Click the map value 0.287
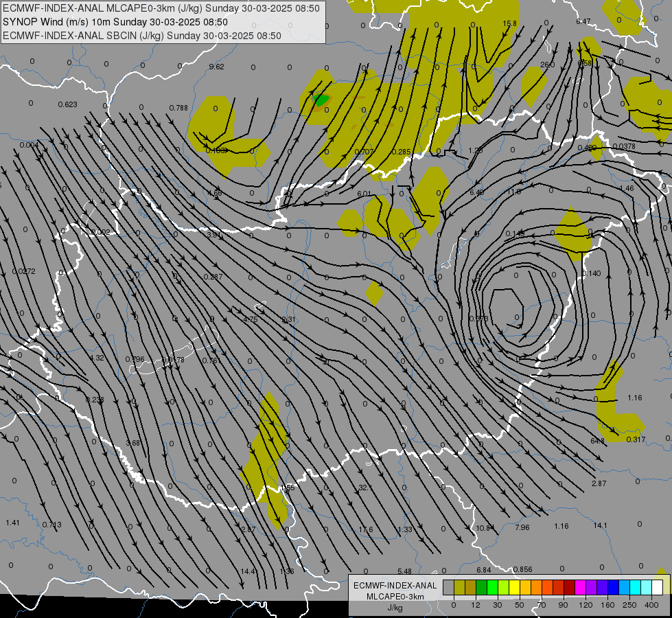 [213, 277]
